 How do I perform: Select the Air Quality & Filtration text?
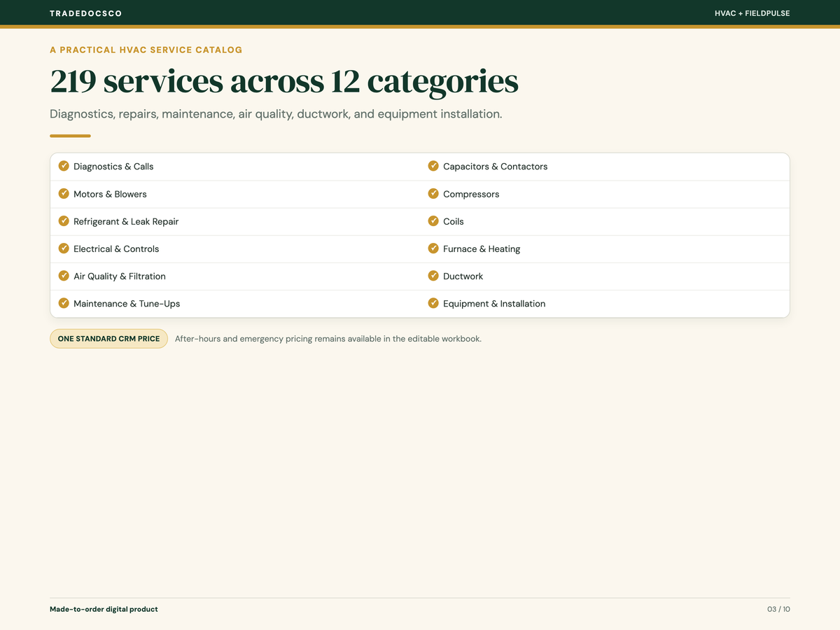click(x=120, y=276)
